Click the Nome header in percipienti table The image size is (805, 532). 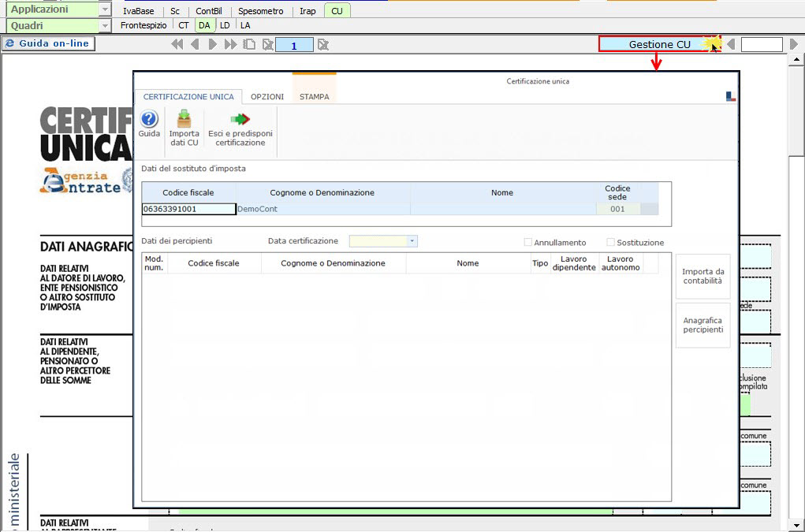coord(468,263)
